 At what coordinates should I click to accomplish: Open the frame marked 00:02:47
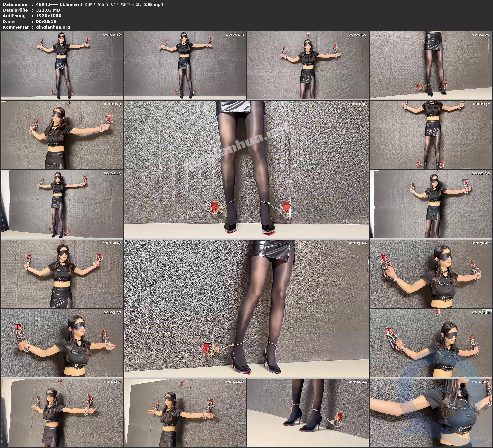click(x=62, y=274)
